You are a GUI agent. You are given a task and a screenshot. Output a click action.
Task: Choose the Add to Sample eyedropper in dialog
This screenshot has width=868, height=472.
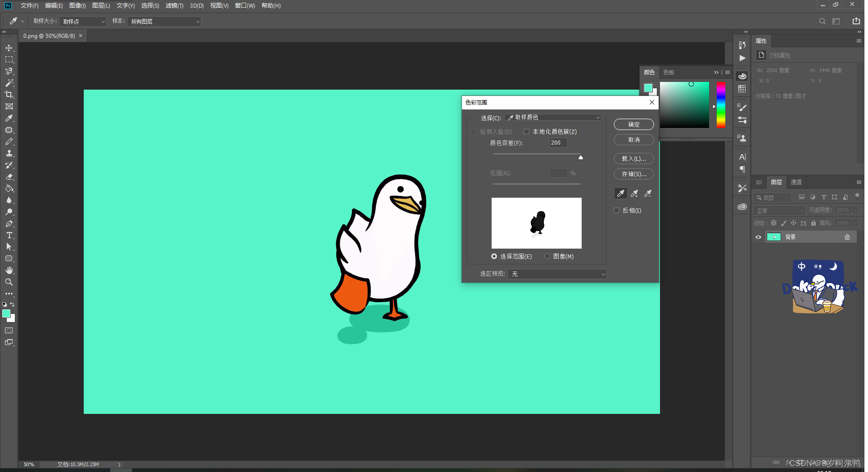634,193
